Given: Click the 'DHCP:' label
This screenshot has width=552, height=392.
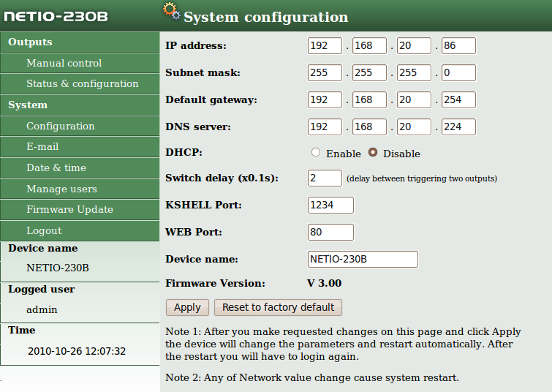Looking at the screenshot, I should tap(184, 152).
